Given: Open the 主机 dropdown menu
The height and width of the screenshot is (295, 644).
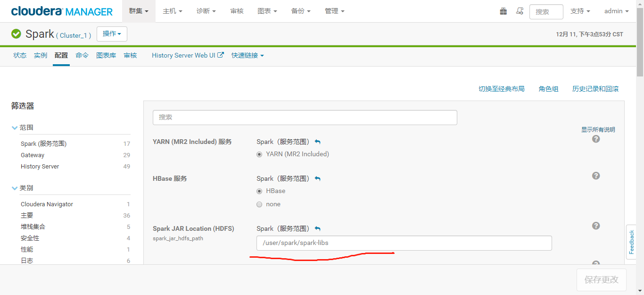Looking at the screenshot, I should pyautogui.click(x=173, y=11).
